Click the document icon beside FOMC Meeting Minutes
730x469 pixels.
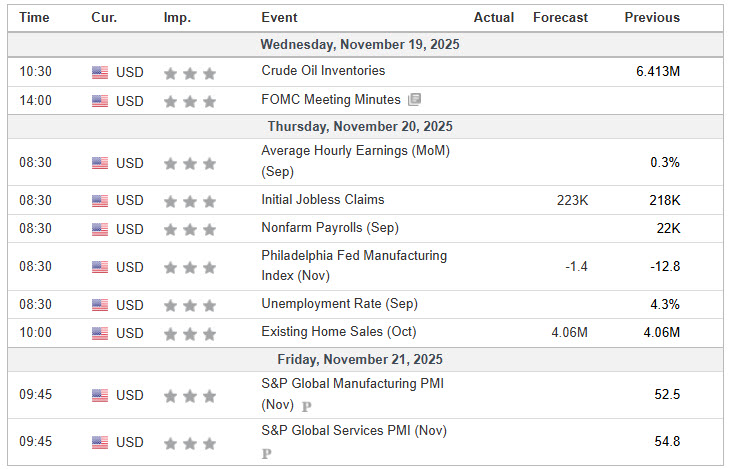(x=414, y=100)
